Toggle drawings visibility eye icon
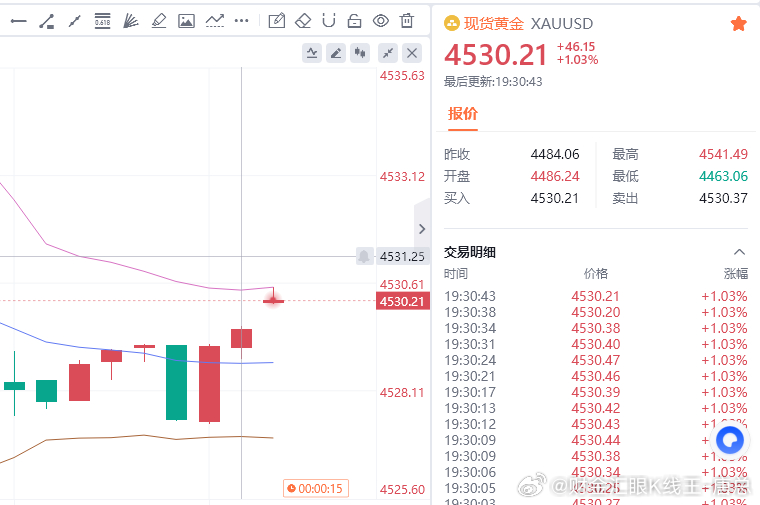The width and height of the screenshot is (760, 505). pyautogui.click(x=381, y=21)
